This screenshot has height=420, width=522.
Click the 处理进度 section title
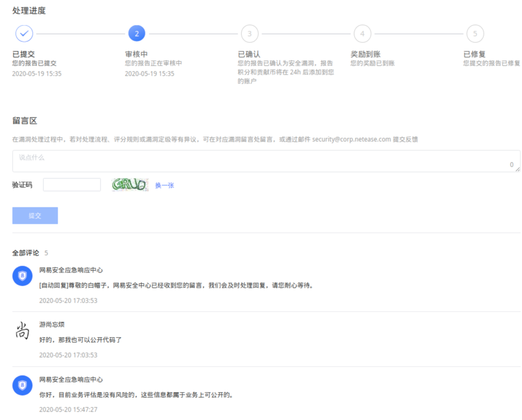pyautogui.click(x=29, y=10)
